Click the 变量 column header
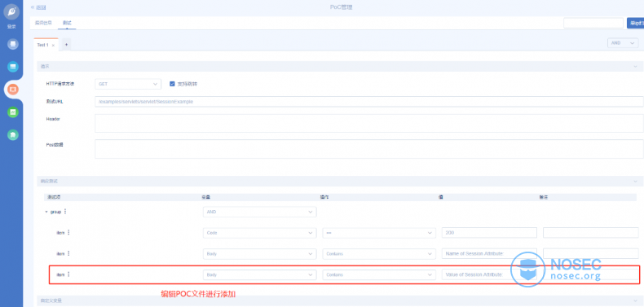The height and width of the screenshot is (307, 644). coord(205,197)
